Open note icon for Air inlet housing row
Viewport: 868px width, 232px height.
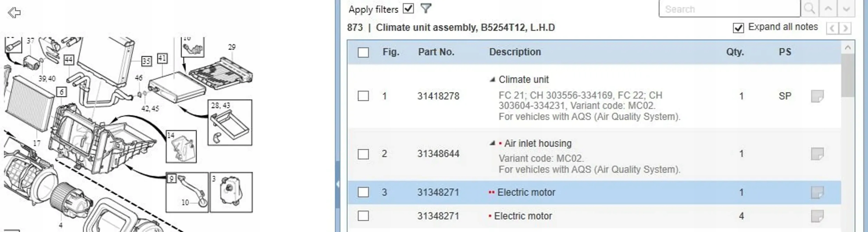[817, 154]
